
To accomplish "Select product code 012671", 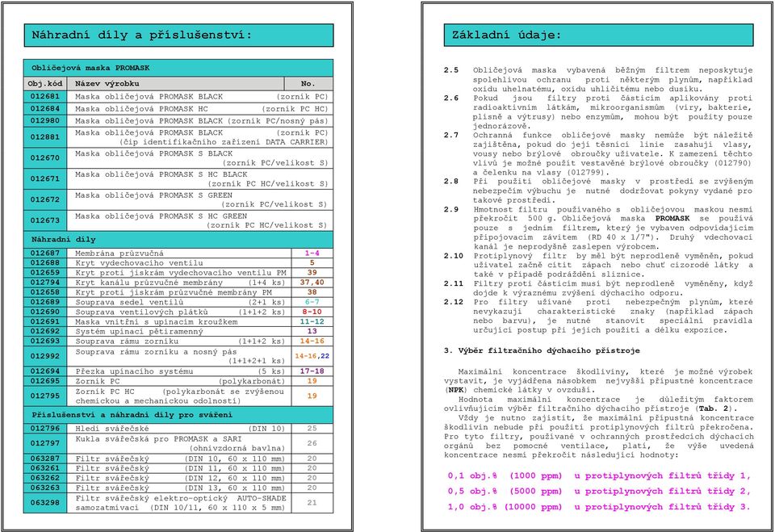I will [45, 178].
